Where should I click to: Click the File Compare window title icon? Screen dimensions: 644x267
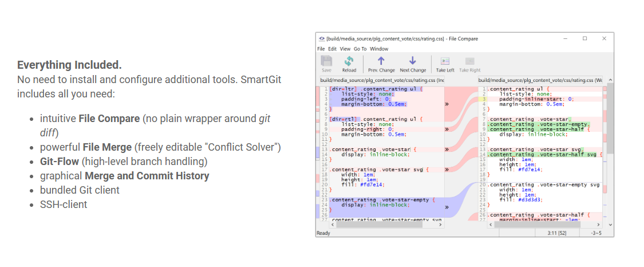click(x=322, y=38)
